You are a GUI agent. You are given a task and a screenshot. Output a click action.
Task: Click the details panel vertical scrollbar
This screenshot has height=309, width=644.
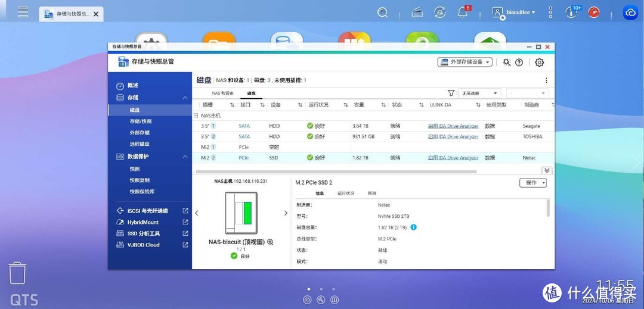(548, 208)
